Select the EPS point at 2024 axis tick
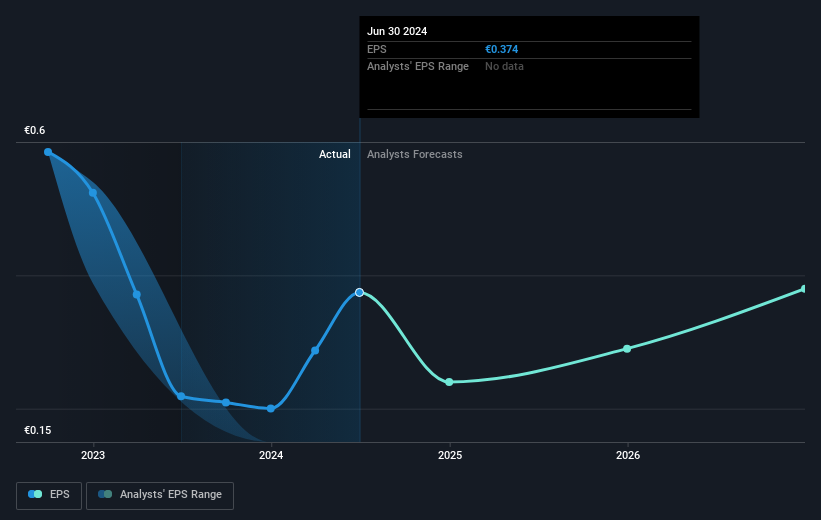The width and height of the screenshot is (821, 520). [271, 408]
